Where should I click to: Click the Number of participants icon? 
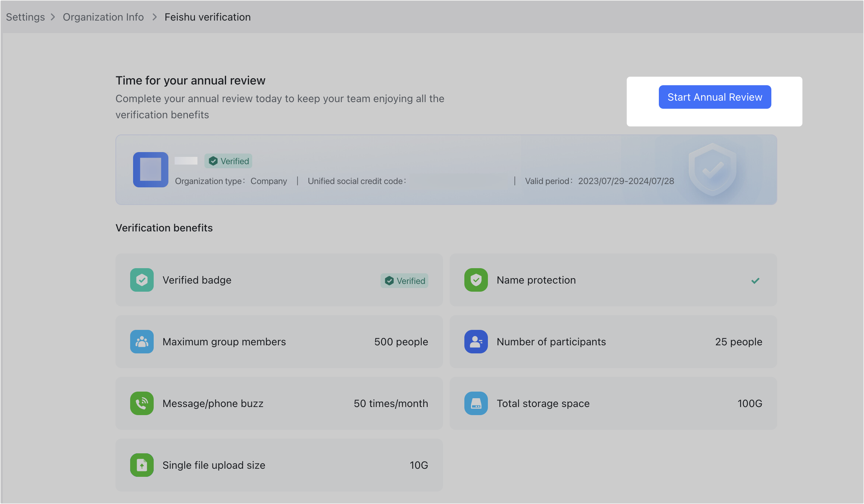476,342
